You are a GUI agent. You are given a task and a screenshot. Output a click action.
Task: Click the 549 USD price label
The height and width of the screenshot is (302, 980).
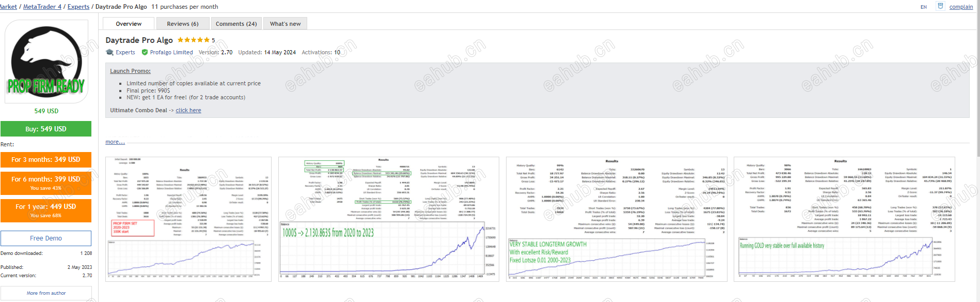pos(46,111)
